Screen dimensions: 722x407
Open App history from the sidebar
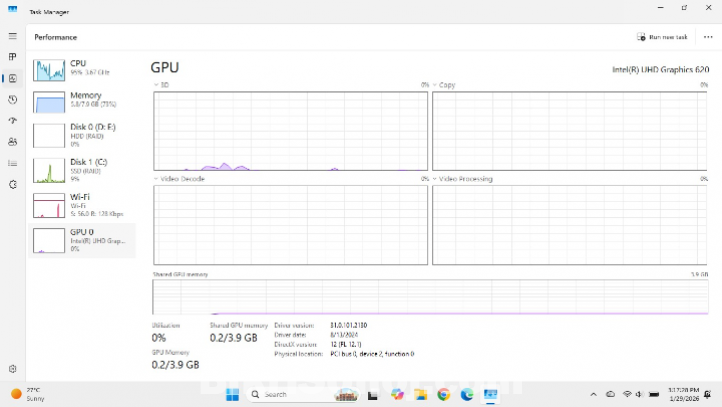point(13,99)
